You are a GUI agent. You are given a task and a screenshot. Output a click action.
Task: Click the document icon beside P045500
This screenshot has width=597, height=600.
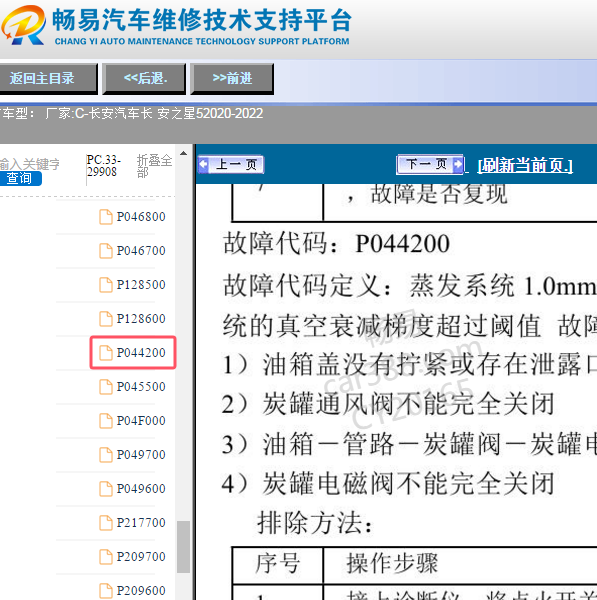[106, 387]
